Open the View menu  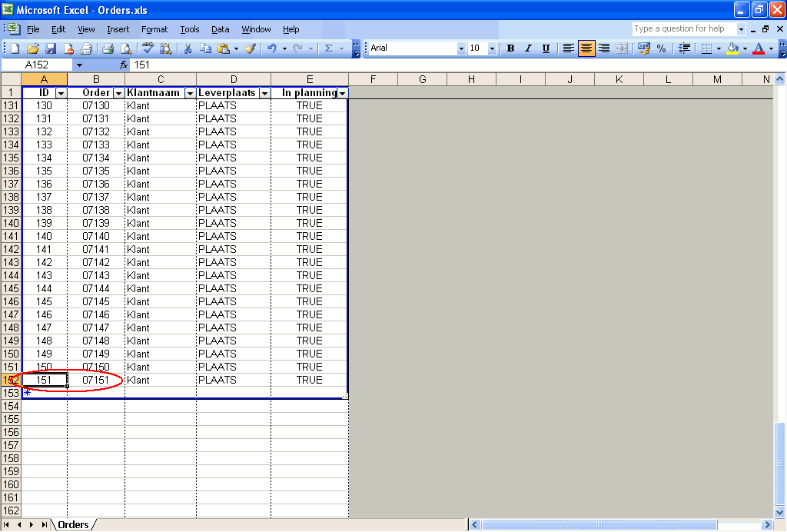click(x=86, y=29)
